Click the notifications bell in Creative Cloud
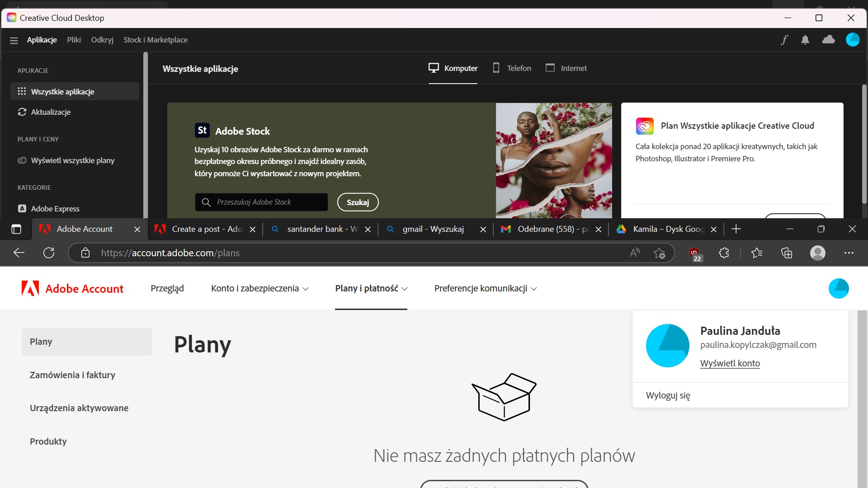Viewport: 868px width, 488px height. [x=805, y=40]
